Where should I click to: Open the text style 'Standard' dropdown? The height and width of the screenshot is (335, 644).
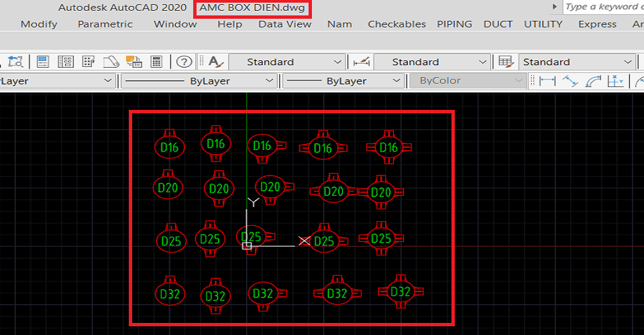287,62
